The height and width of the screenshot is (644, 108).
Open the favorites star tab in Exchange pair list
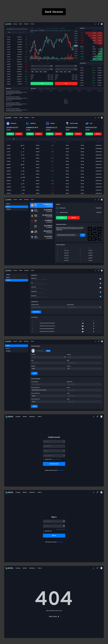click(x=7, y=32)
